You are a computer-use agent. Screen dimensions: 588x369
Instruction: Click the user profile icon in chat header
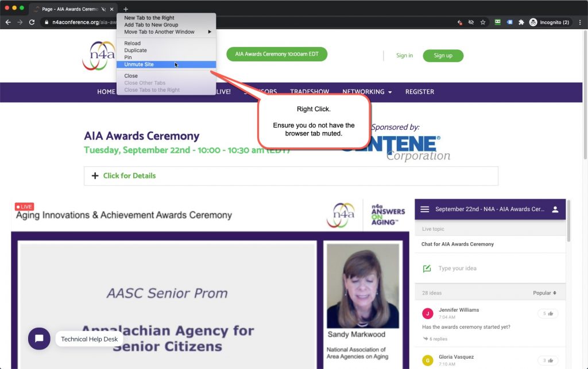(555, 209)
